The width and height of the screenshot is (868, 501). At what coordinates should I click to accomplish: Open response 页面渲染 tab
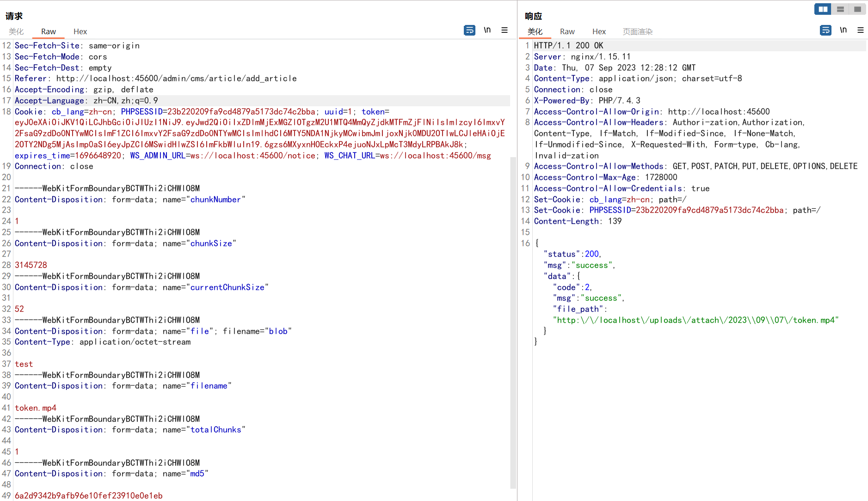pos(638,31)
